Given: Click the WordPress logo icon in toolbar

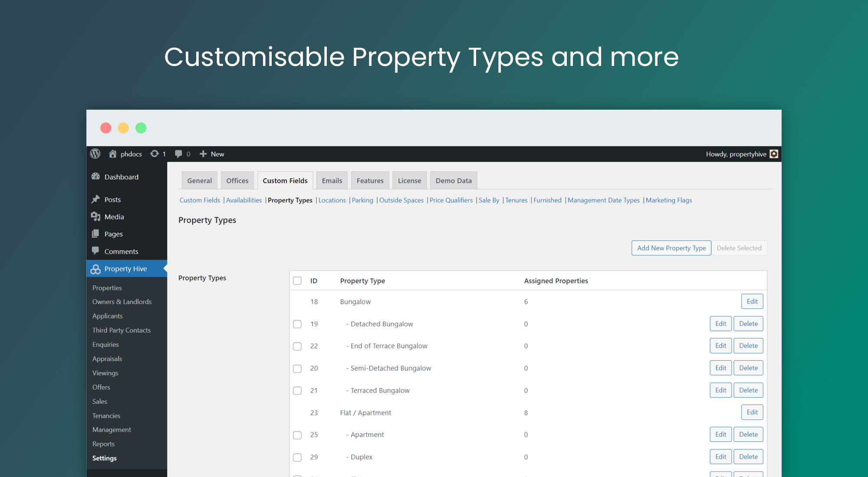Looking at the screenshot, I should click(x=96, y=154).
